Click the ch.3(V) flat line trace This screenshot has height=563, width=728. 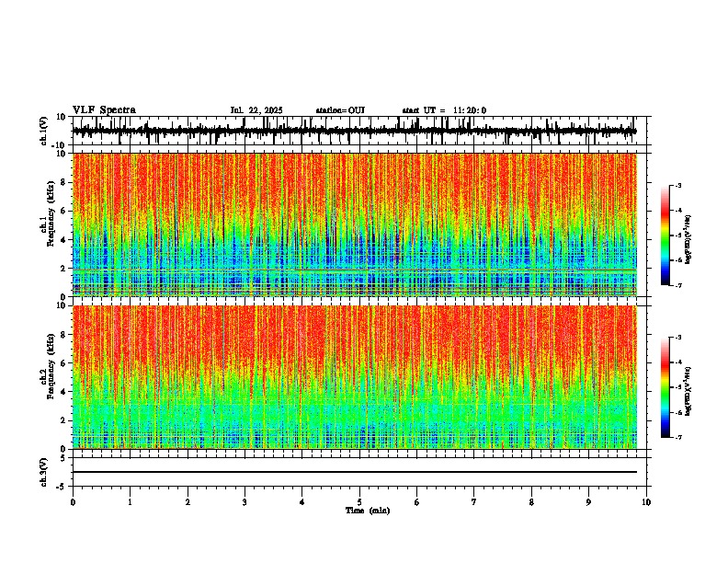[x=354, y=472]
